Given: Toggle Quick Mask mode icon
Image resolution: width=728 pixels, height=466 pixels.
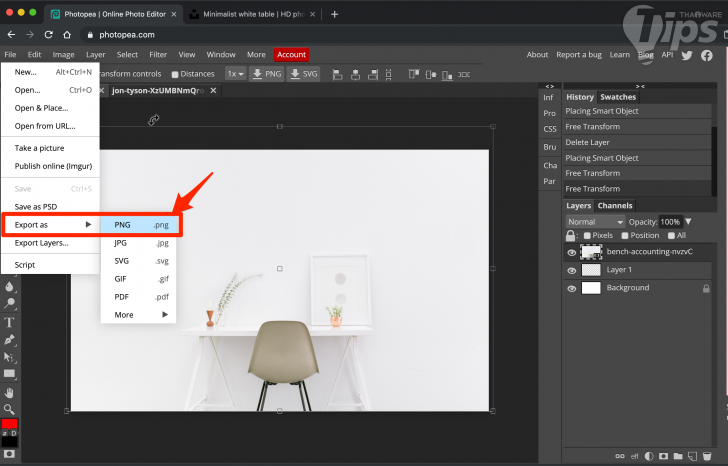Looking at the screenshot, I should pyautogui.click(x=10, y=455).
